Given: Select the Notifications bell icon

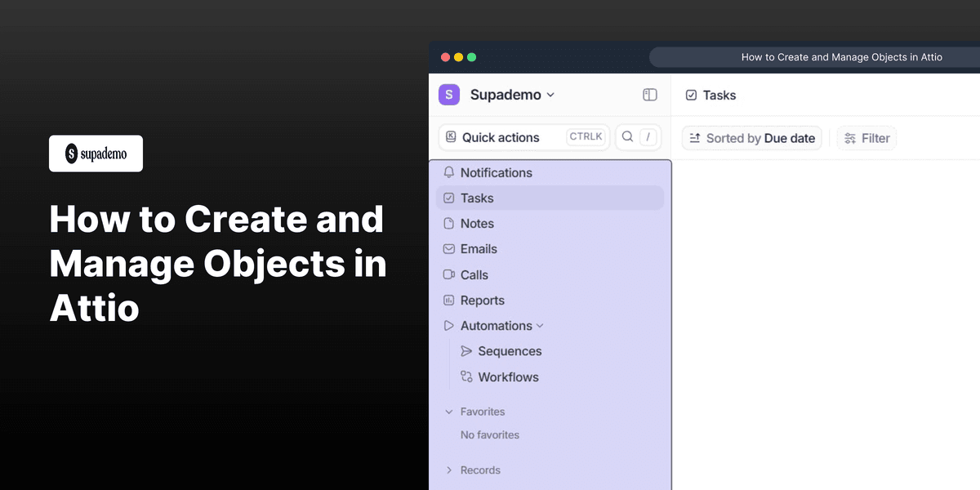Looking at the screenshot, I should [449, 172].
